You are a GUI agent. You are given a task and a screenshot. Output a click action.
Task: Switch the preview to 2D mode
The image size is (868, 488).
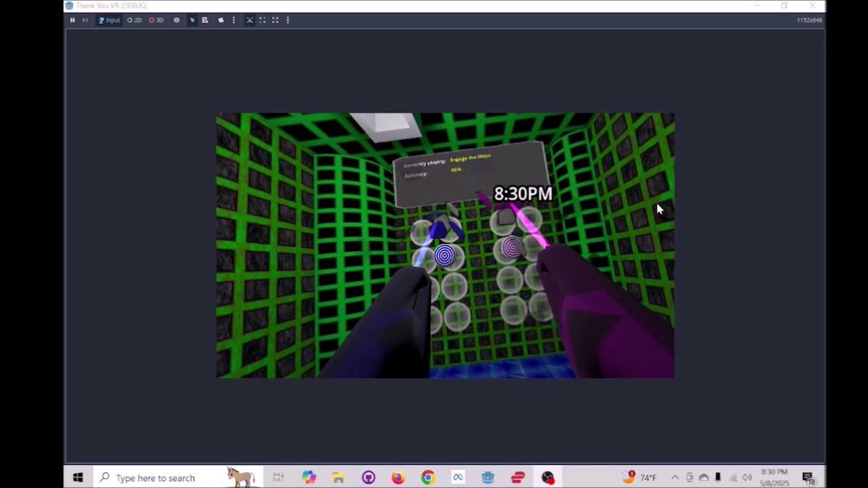point(135,20)
